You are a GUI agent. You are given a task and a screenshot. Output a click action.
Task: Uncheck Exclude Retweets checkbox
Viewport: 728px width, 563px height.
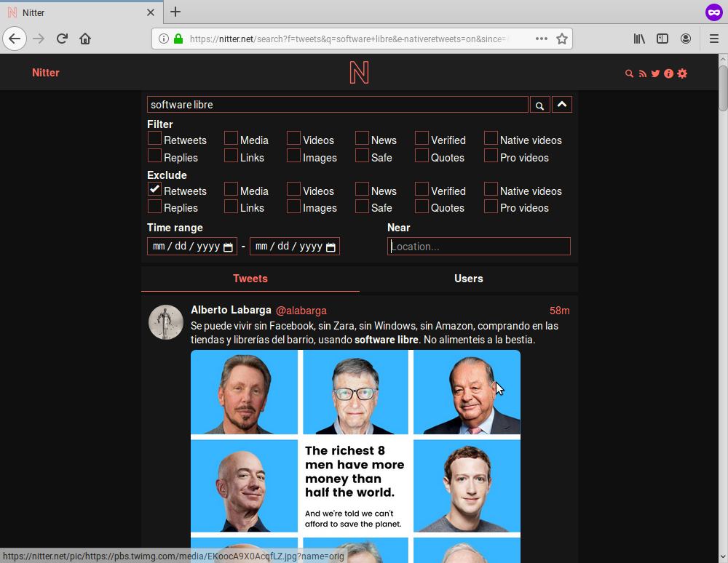tap(154, 189)
